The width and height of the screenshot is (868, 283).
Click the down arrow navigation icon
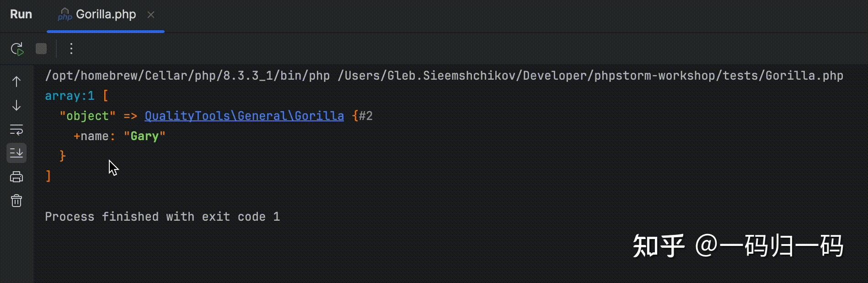16,105
